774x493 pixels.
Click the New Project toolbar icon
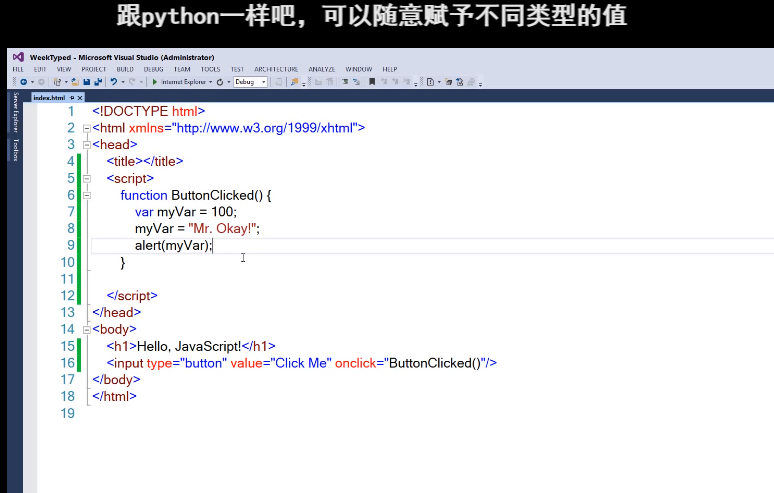57,82
